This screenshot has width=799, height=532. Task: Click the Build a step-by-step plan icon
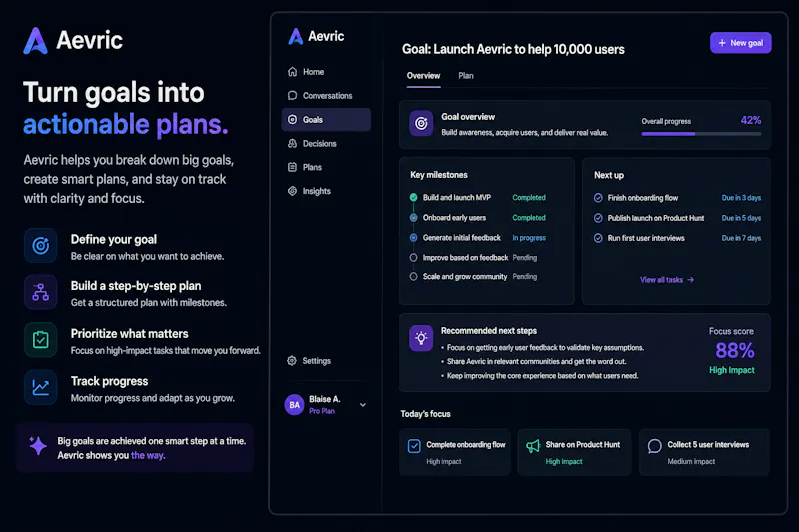pyautogui.click(x=41, y=292)
